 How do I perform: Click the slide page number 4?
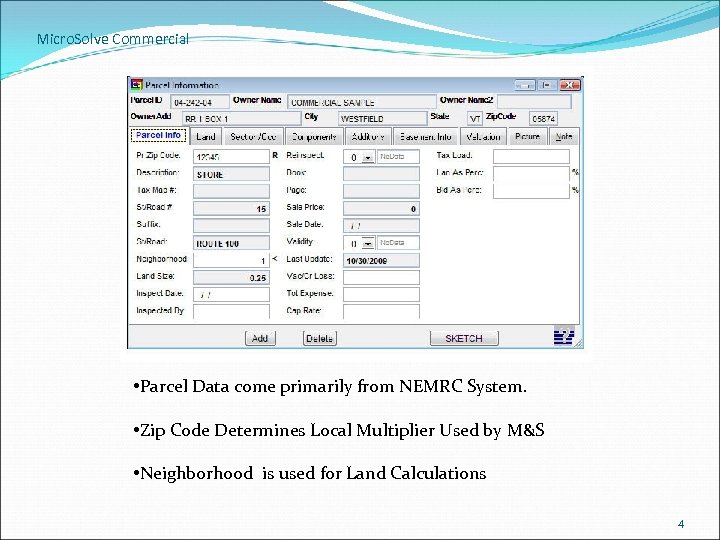[681, 524]
